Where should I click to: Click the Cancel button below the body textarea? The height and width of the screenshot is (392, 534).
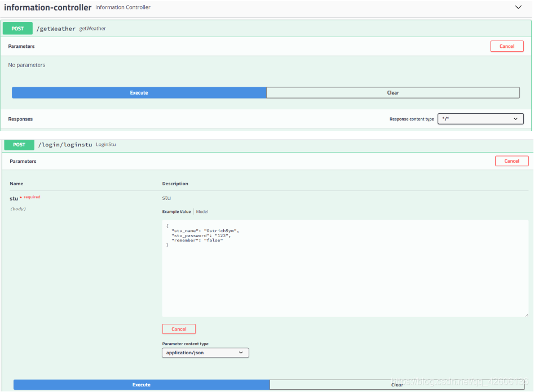coord(179,329)
